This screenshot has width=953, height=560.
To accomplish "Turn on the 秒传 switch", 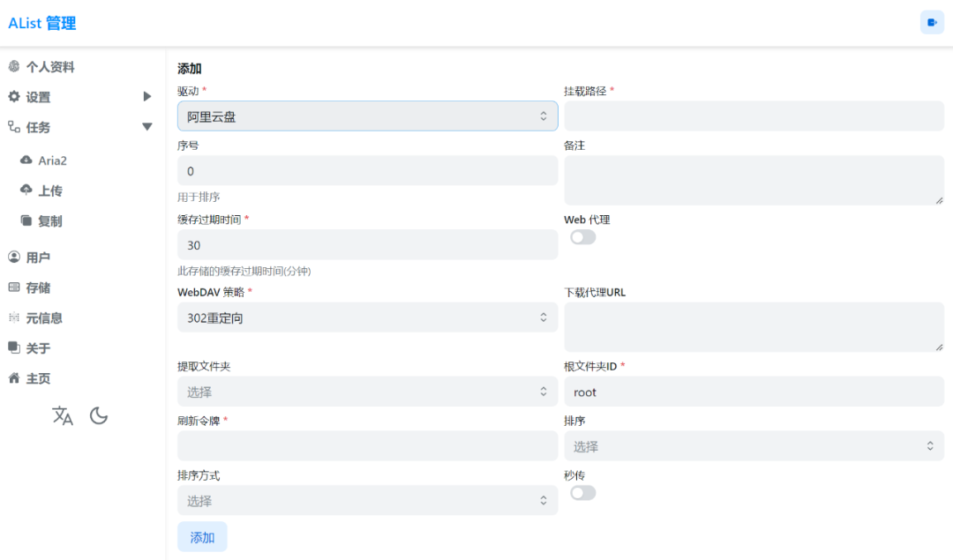I will click(583, 493).
